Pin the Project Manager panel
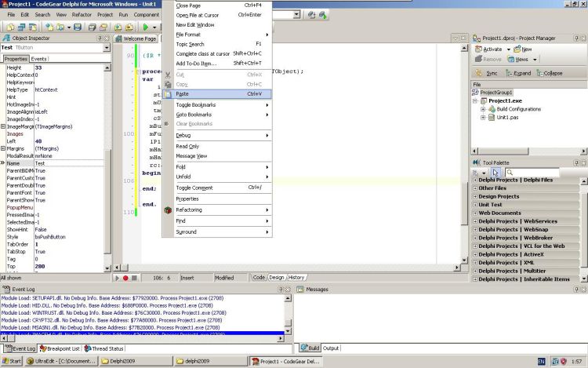 point(577,38)
